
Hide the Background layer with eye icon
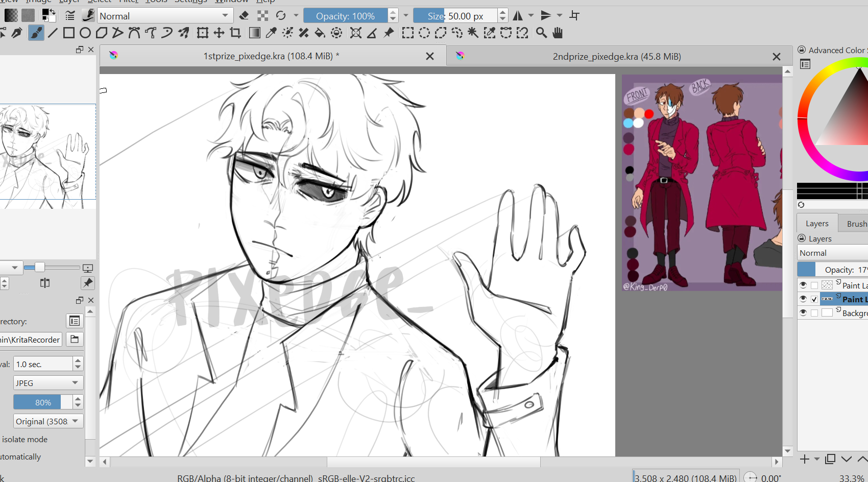[x=803, y=312]
